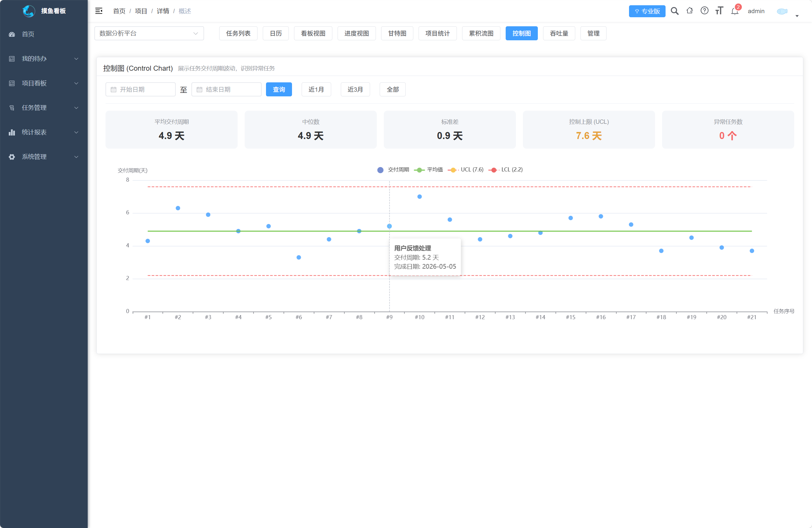Click data point for task #6
812x528 pixels.
coord(299,257)
